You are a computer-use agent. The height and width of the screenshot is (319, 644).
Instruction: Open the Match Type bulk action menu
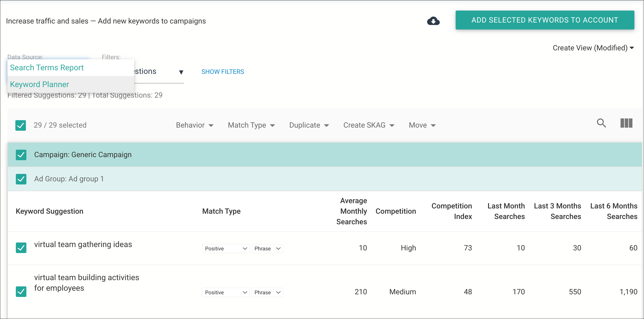click(x=251, y=125)
